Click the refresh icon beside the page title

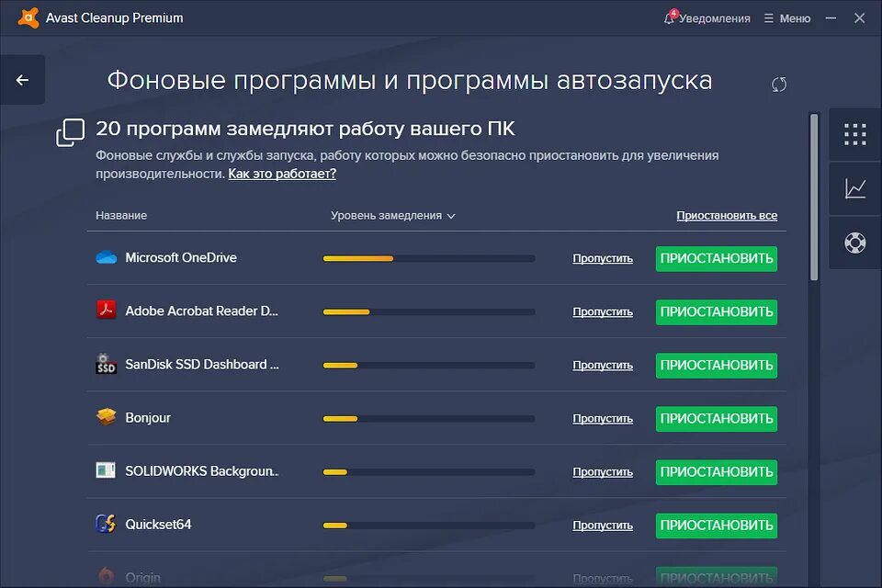coord(779,85)
